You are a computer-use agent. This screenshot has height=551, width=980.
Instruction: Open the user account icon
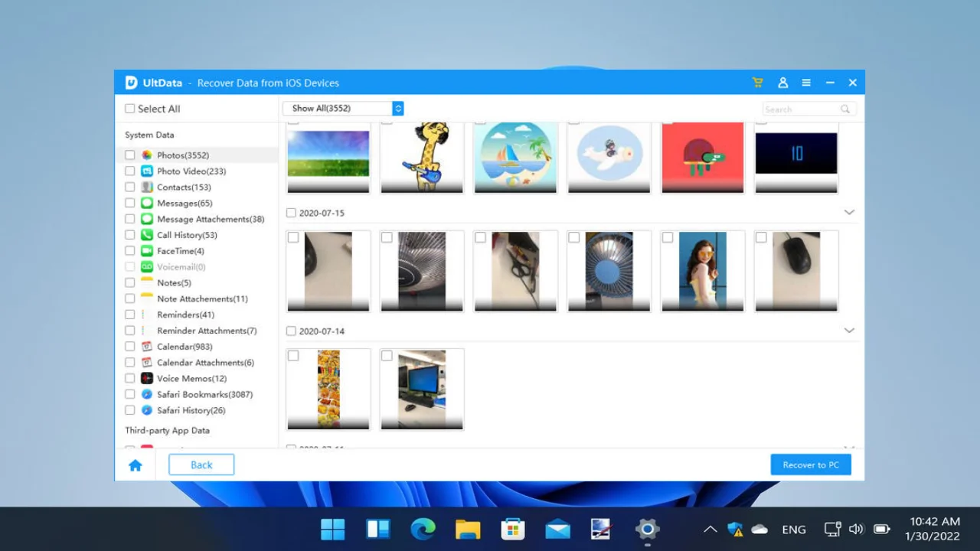click(782, 83)
